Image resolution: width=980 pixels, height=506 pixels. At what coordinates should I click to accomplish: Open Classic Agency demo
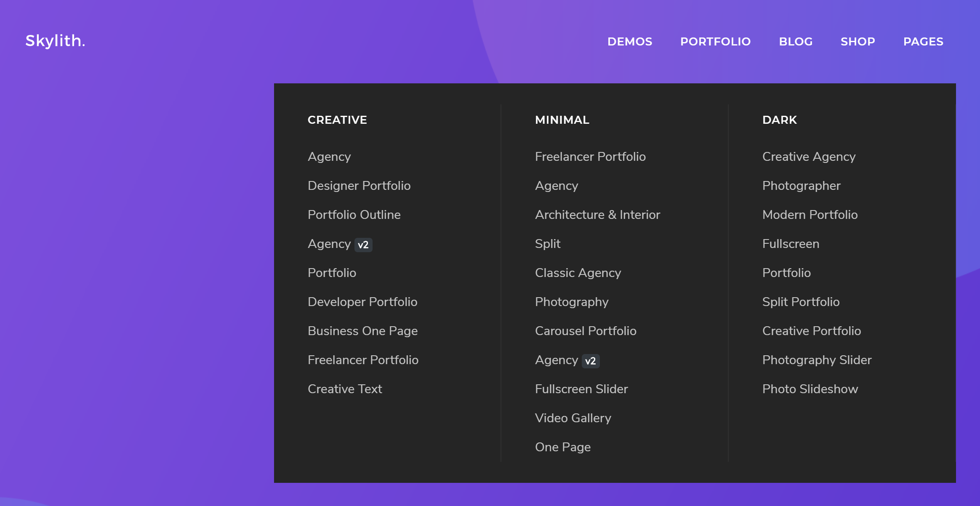(x=578, y=273)
